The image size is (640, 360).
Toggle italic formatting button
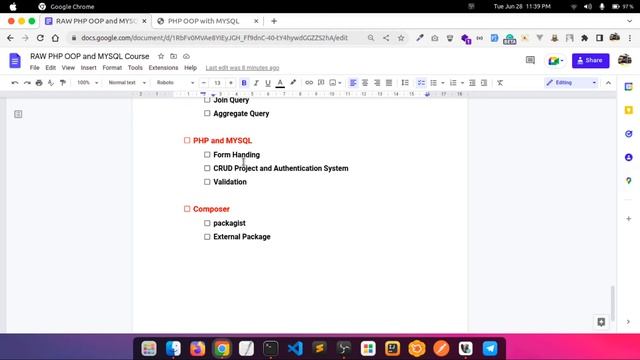[256, 83]
